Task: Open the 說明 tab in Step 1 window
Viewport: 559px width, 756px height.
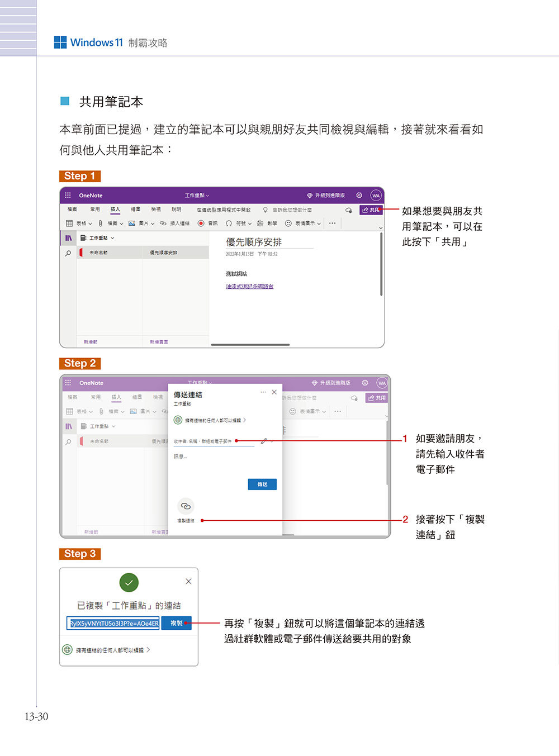Action: 176,210
